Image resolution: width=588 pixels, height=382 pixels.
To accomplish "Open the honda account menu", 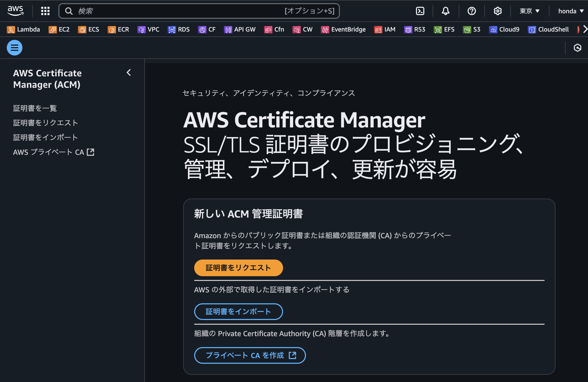I will [x=571, y=11].
